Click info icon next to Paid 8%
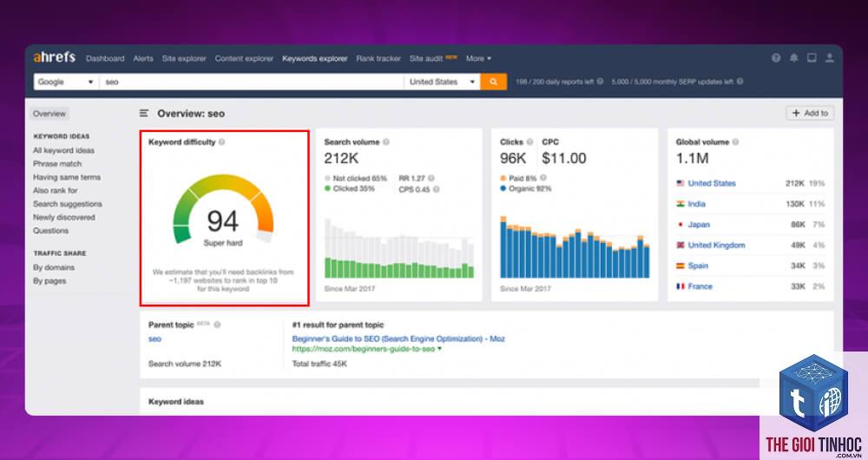868x460 pixels. point(543,178)
